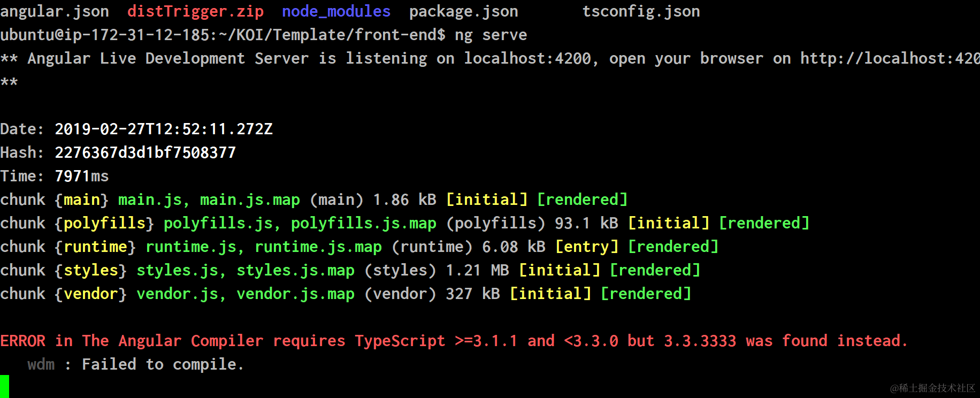980x398 pixels.
Task: Click the red ERROR word
Action: (22, 341)
